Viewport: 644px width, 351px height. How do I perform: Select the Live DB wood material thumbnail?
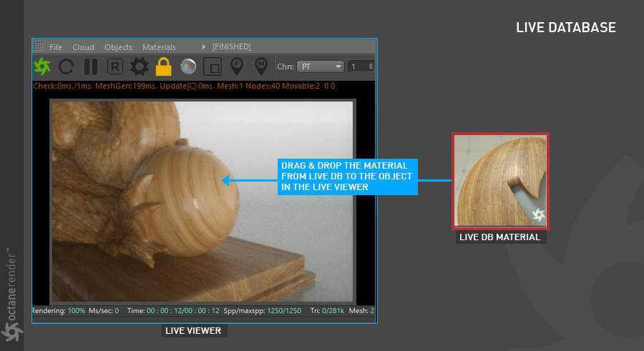500,181
